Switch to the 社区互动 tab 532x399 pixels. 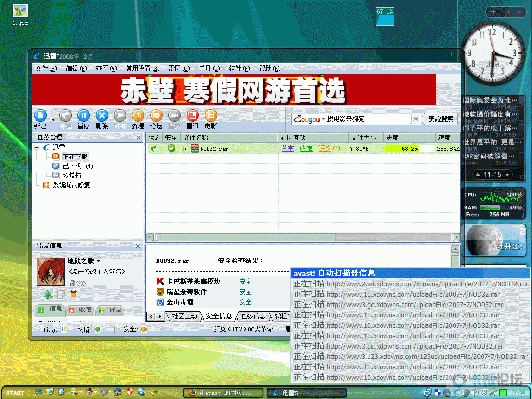pyautogui.click(x=184, y=316)
